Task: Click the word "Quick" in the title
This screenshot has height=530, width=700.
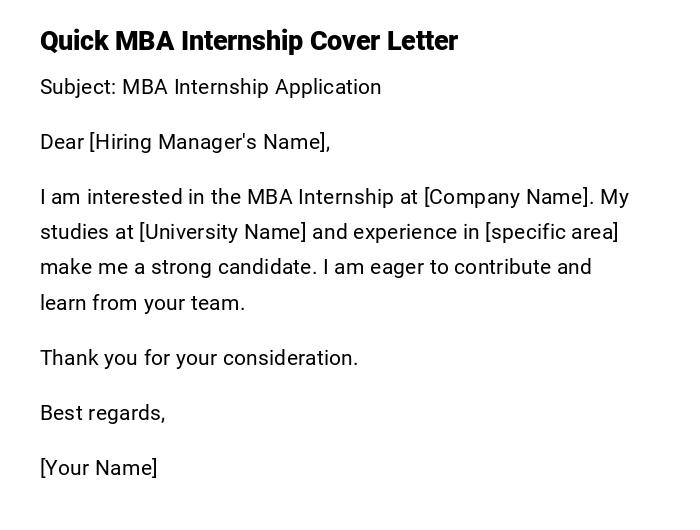Action: coord(74,41)
